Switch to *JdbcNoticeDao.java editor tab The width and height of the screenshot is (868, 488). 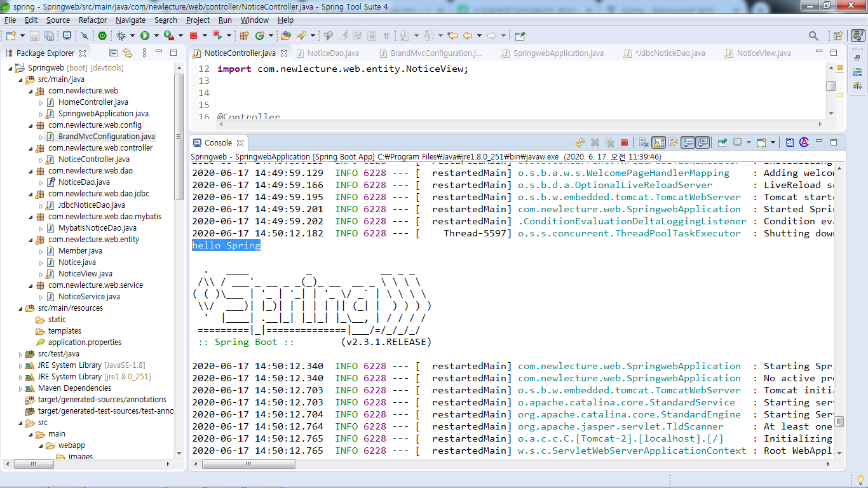tap(670, 53)
